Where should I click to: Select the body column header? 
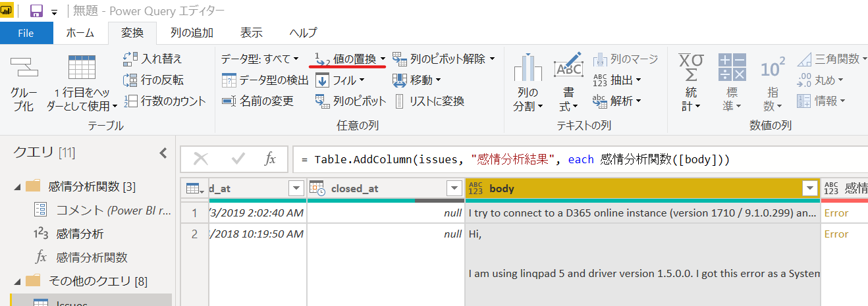tap(642, 189)
